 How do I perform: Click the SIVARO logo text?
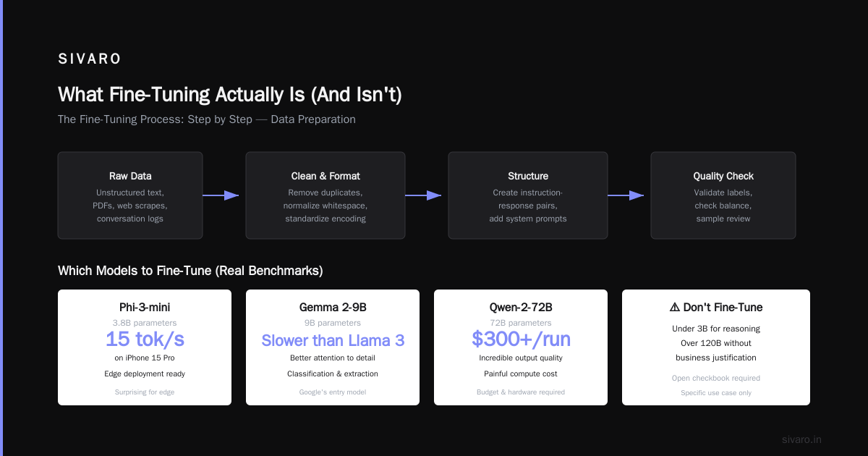pyautogui.click(x=90, y=59)
